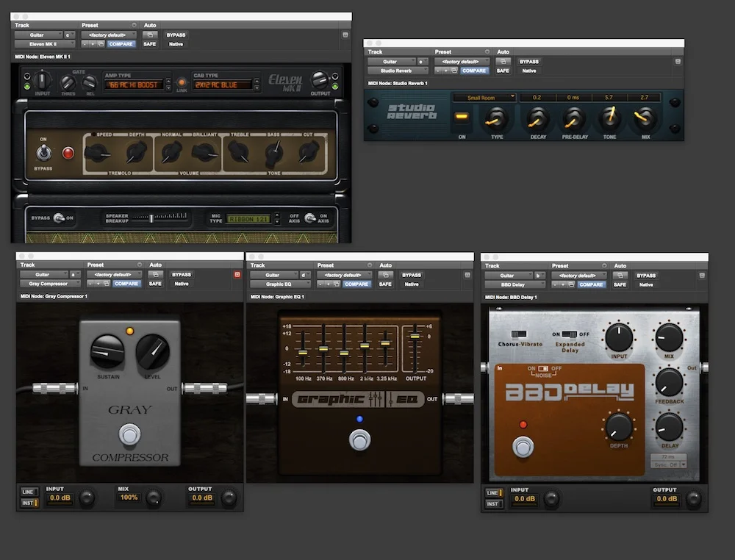Open the Studio Reverb plug-in selector dropdown

(398, 71)
